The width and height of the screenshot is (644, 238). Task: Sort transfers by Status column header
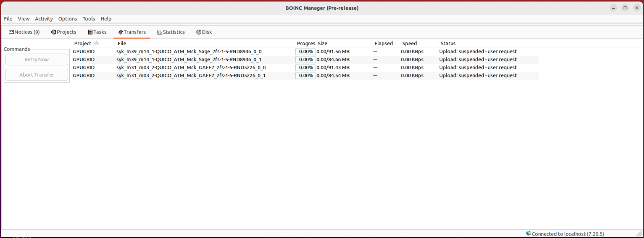click(448, 43)
